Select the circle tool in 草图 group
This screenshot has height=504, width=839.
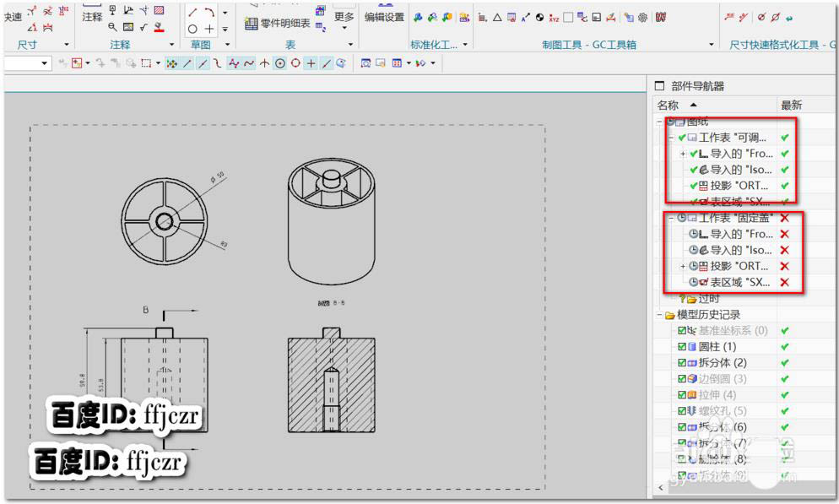[x=193, y=29]
